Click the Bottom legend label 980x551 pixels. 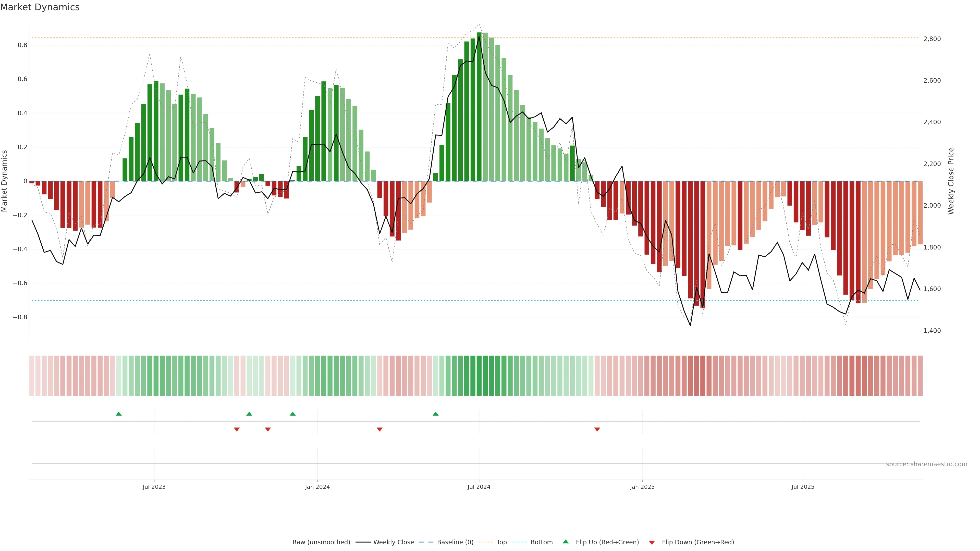point(541,542)
